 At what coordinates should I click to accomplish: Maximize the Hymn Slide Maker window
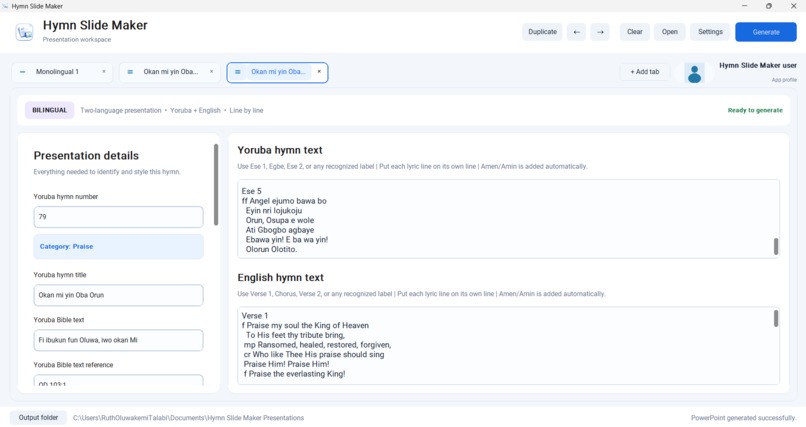coord(768,6)
